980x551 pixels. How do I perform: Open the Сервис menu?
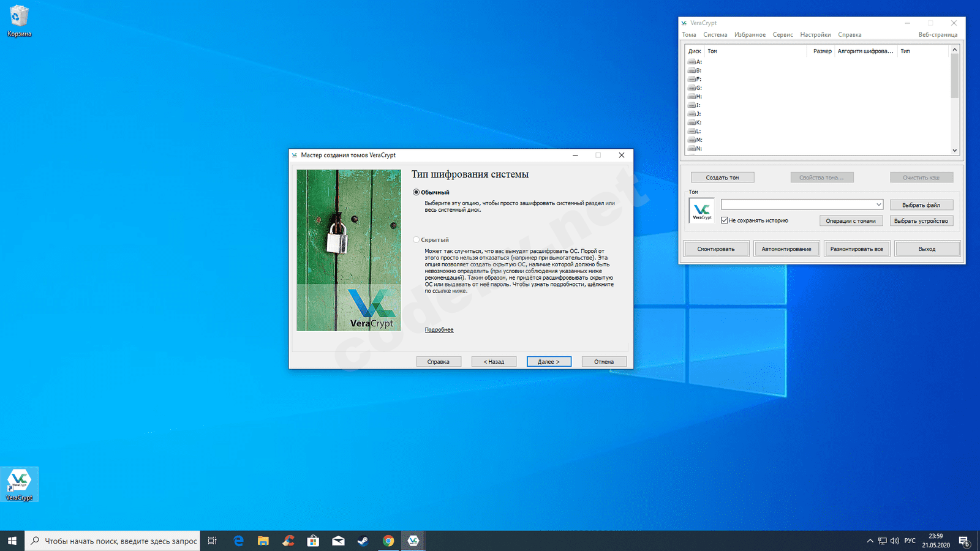[782, 35]
